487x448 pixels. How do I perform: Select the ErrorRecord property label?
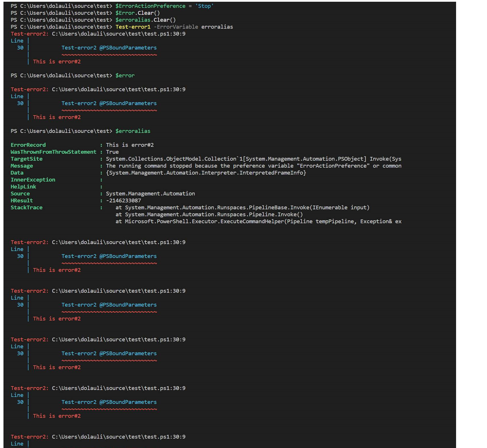28,145
